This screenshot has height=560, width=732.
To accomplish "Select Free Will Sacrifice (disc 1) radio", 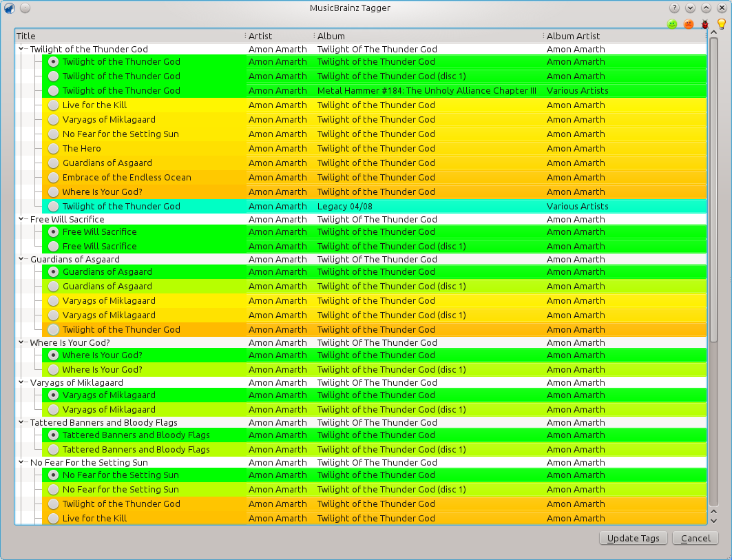I will point(54,246).
